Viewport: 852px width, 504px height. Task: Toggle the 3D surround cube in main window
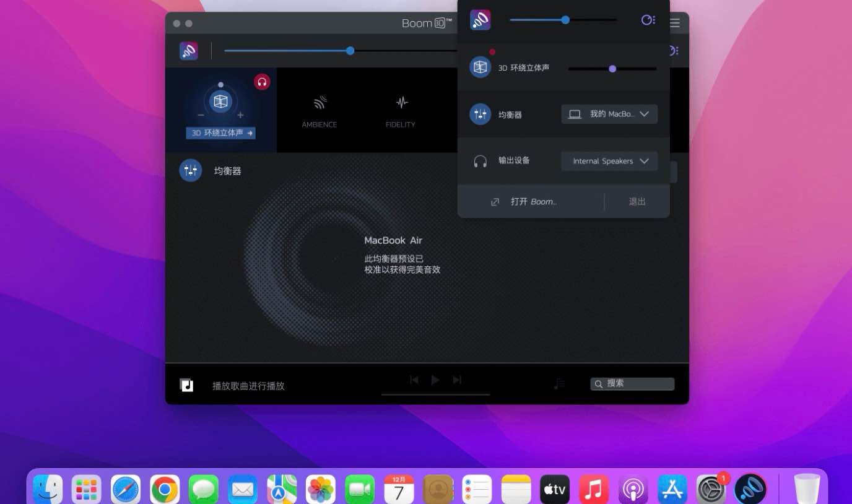pos(221,102)
